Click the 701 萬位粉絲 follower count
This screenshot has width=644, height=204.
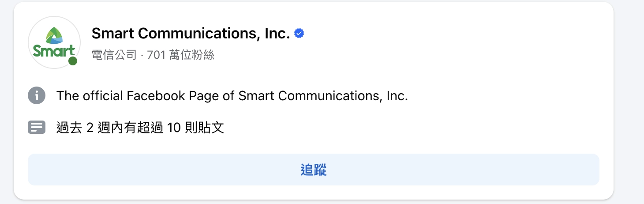click(x=180, y=55)
